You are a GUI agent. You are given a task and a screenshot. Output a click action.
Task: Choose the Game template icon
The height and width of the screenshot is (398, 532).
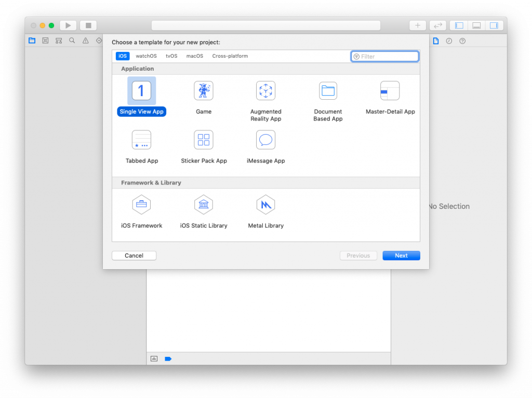(x=204, y=90)
